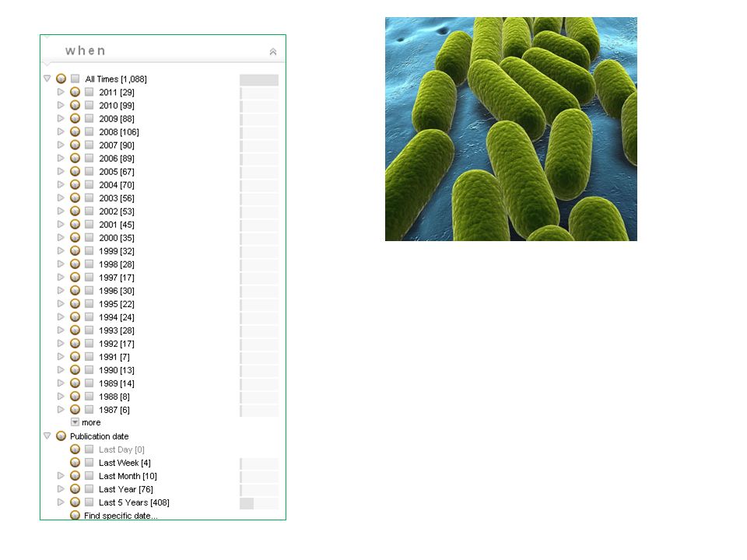Click the clock icon next to 2001 [45]
The image size is (747, 560).
coord(75,224)
